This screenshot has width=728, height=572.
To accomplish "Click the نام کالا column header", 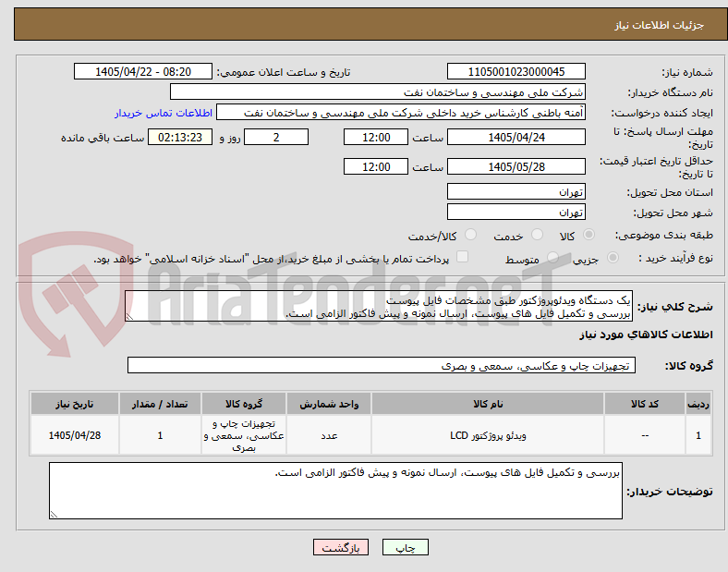I will (x=488, y=404).
